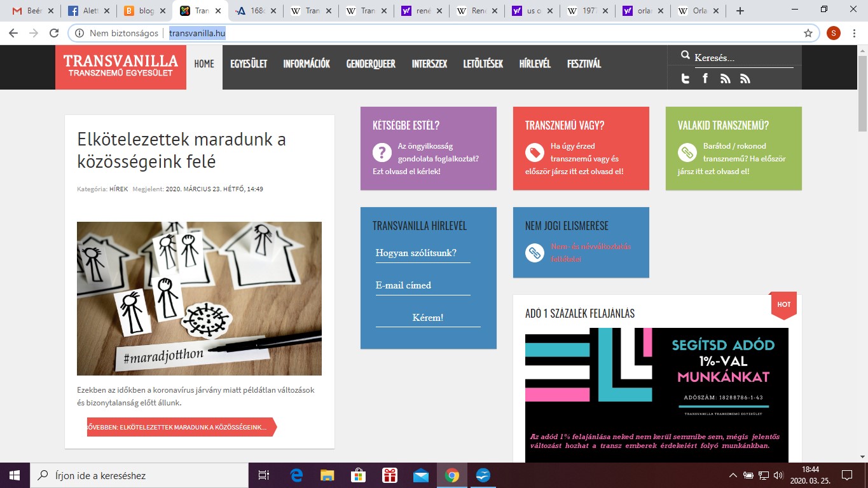This screenshot has height=488, width=868.
Task: Launch Microsoft Edge from taskbar
Action: pyautogui.click(x=296, y=475)
